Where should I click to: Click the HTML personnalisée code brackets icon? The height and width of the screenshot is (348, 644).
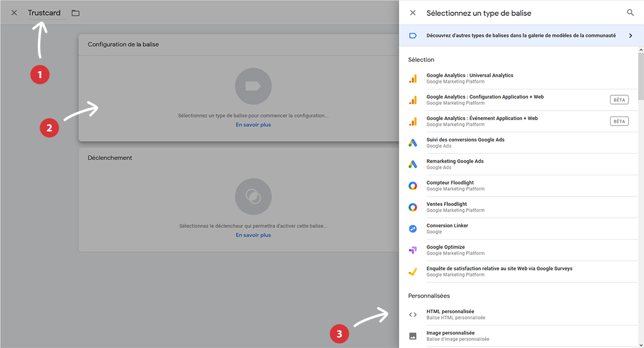coord(413,315)
